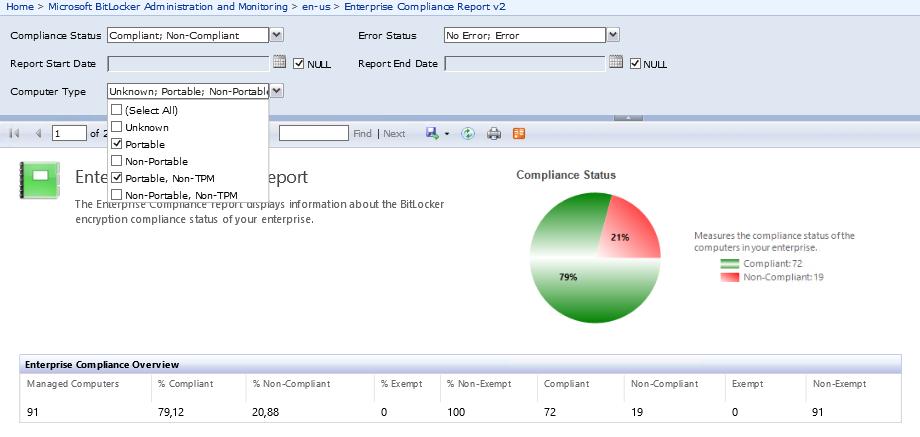Uncheck the Portable computer type
The width and height of the screenshot is (920, 437).
pos(117,144)
